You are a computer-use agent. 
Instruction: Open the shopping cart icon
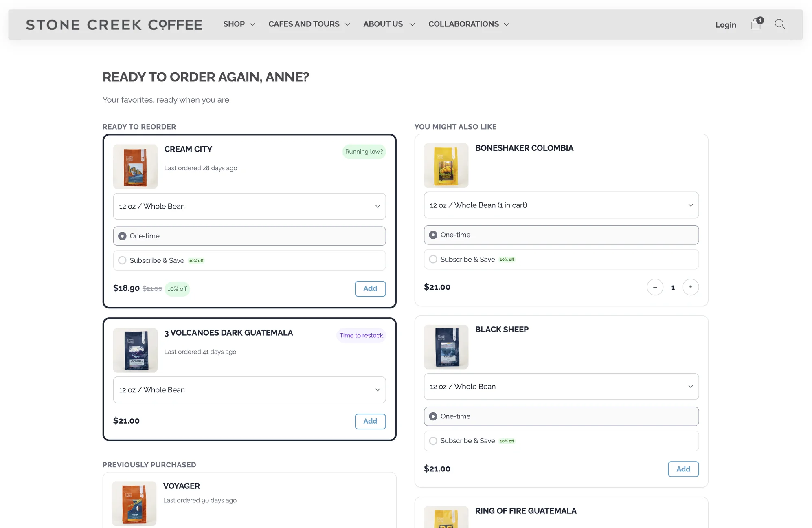coord(757,24)
